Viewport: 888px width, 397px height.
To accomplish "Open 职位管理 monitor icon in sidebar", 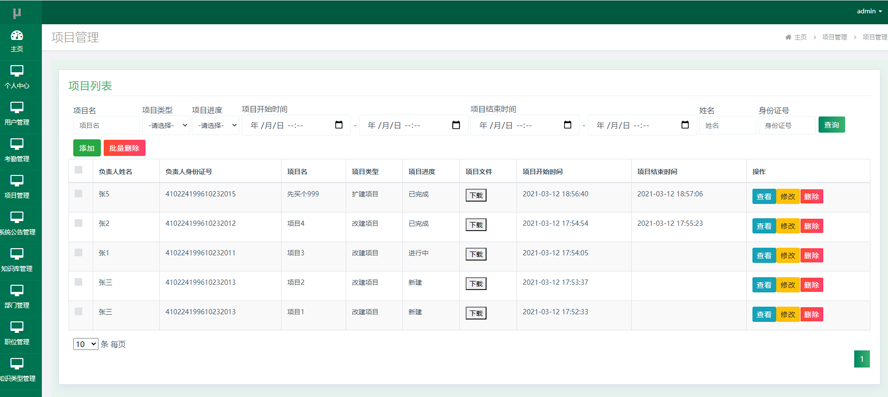I will tap(17, 327).
